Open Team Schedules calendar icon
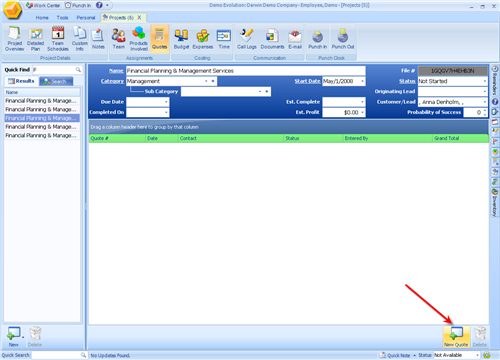Screen dimensions: 500x360 tap(58, 39)
